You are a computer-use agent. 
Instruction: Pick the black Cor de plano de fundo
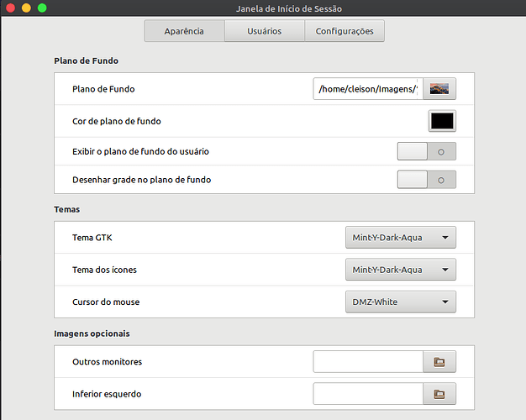point(442,121)
